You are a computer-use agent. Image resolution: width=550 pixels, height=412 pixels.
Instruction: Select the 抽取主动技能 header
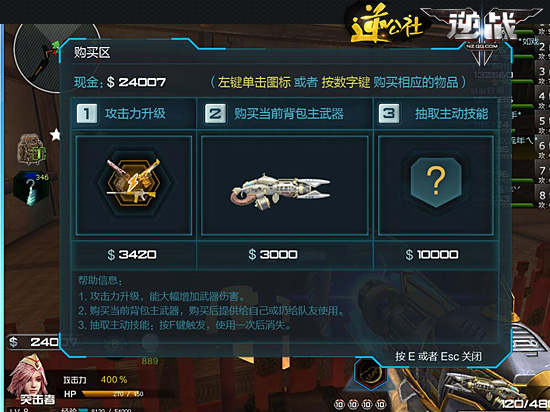coord(451,114)
